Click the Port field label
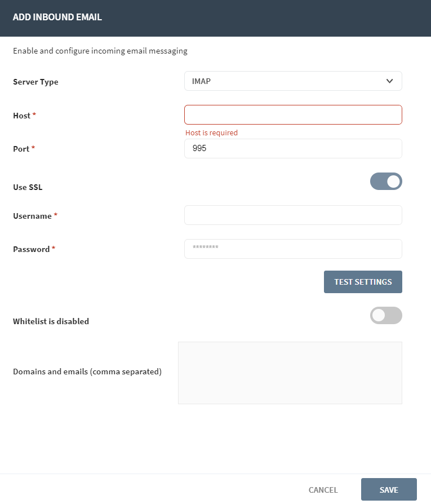This screenshot has width=431, height=504. pyautogui.click(x=21, y=149)
